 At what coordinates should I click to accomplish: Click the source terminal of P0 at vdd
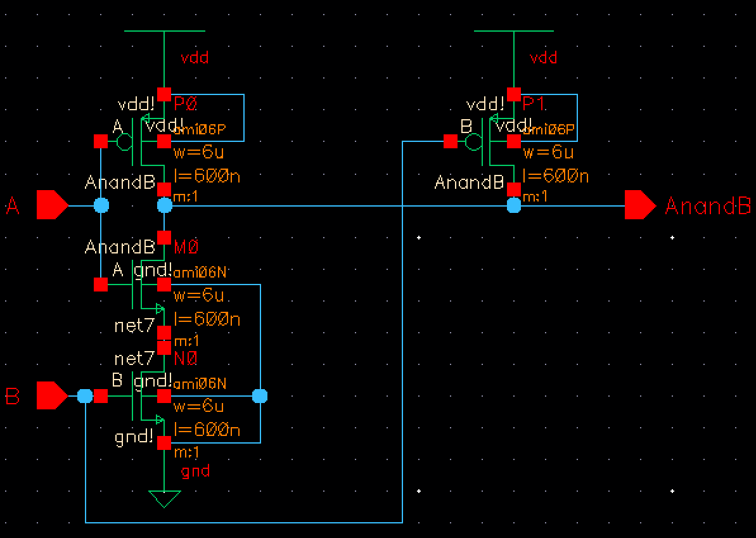tap(164, 94)
